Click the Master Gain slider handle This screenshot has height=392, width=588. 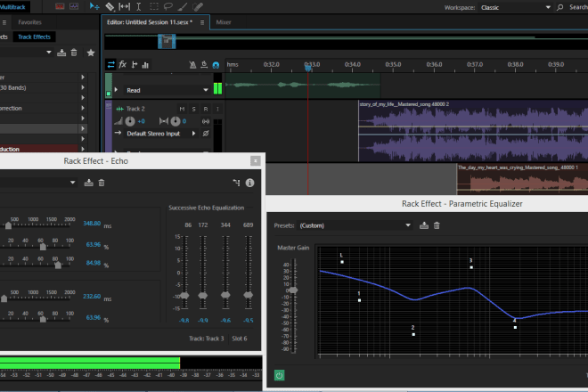[x=293, y=290]
